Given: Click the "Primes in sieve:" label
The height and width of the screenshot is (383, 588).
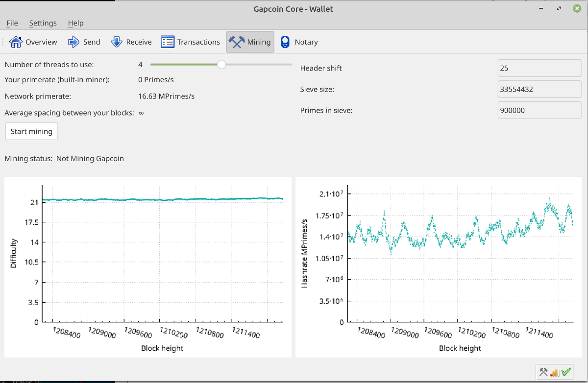Looking at the screenshot, I should (326, 110).
